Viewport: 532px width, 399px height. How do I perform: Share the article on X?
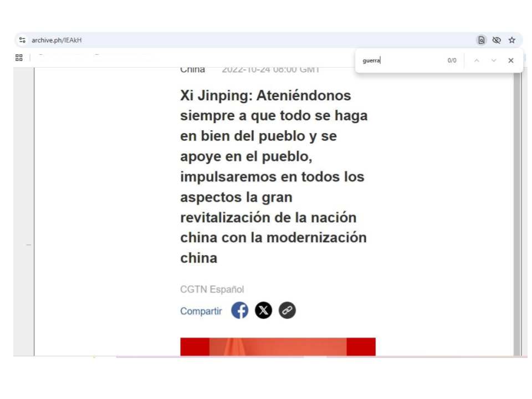pyautogui.click(x=264, y=311)
